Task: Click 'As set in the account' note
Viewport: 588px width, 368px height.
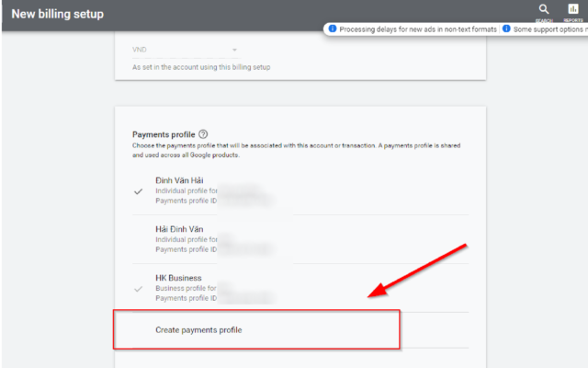Action: [201, 67]
